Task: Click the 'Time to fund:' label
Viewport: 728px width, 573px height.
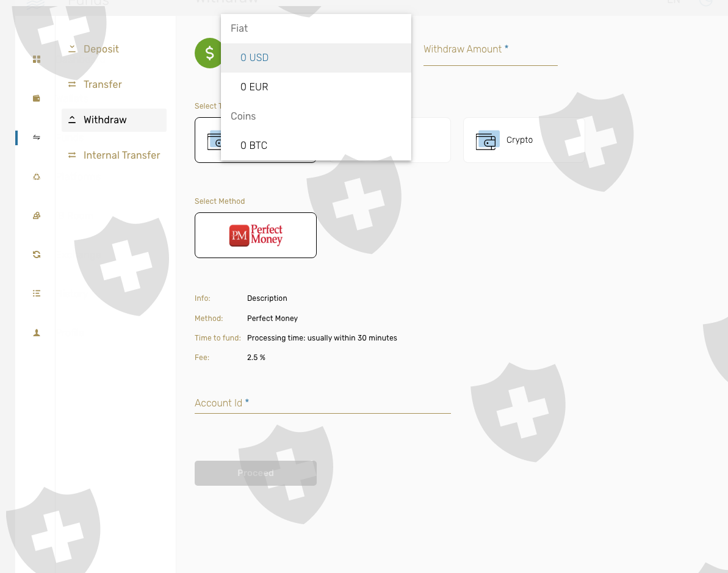Action: pos(217,338)
